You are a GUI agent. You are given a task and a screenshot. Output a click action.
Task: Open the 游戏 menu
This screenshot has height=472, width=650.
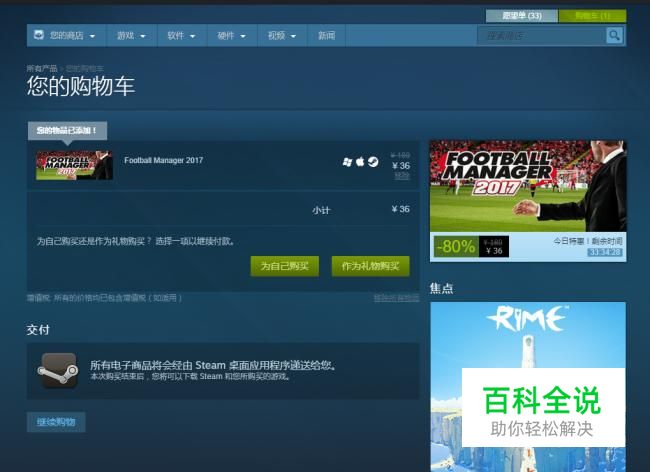(x=131, y=35)
